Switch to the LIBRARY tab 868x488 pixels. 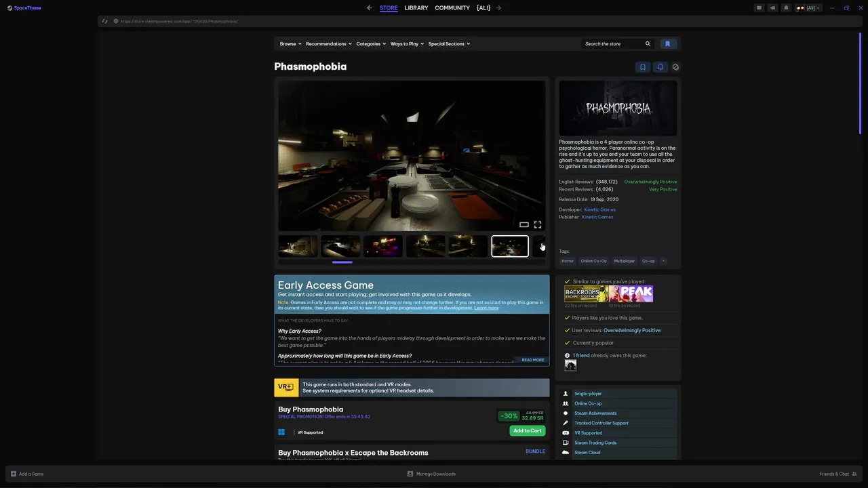click(416, 8)
